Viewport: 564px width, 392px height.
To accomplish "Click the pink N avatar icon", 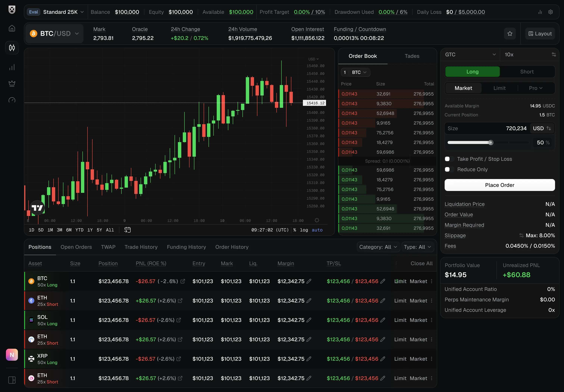I will (x=12, y=355).
